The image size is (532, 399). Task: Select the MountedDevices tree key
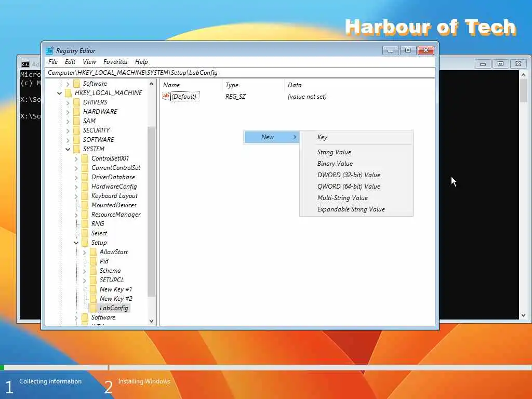(x=114, y=205)
